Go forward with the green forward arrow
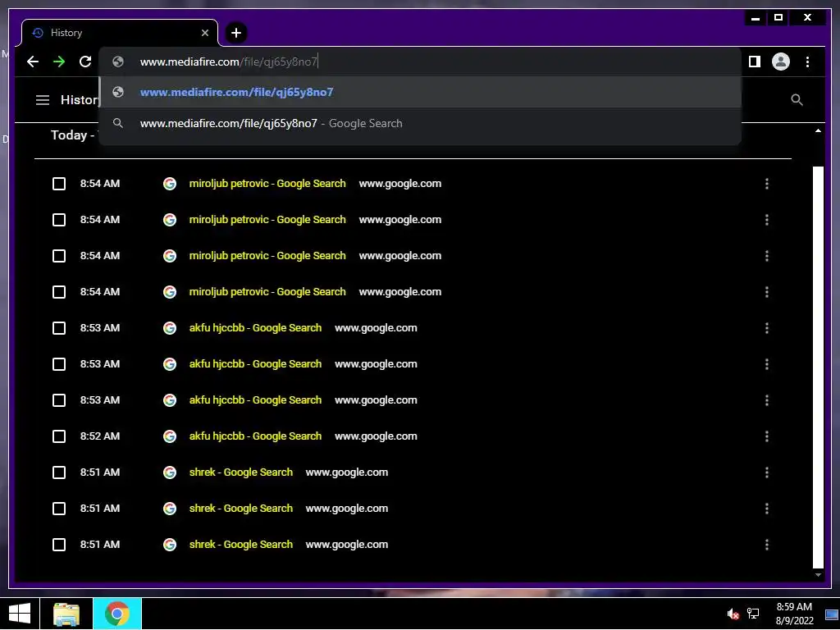This screenshot has width=840, height=630. click(59, 62)
